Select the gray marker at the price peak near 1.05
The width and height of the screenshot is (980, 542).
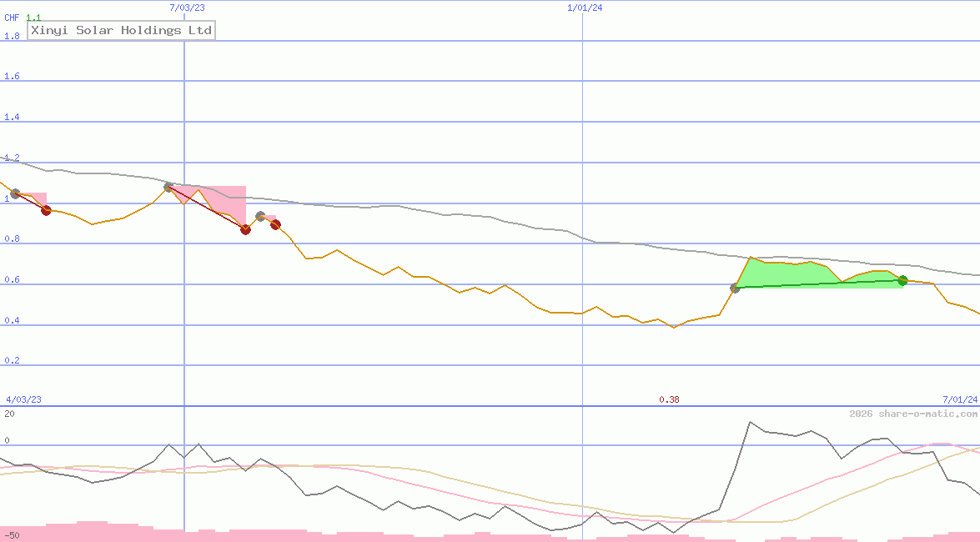pyautogui.click(x=168, y=186)
